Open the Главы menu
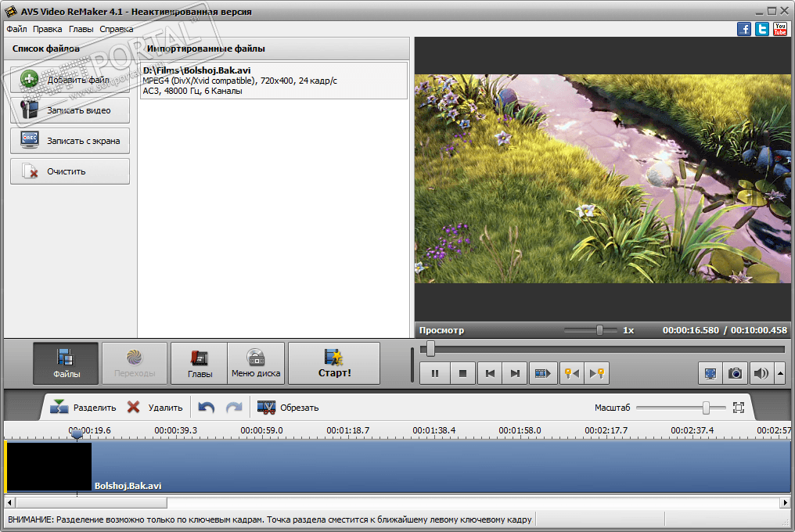The image size is (795, 532). pos(81,29)
